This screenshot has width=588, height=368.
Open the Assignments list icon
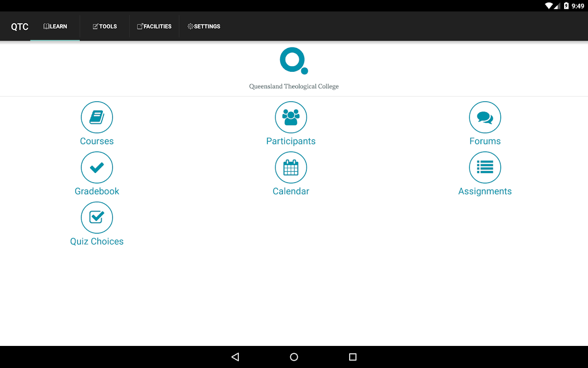[x=485, y=167]
